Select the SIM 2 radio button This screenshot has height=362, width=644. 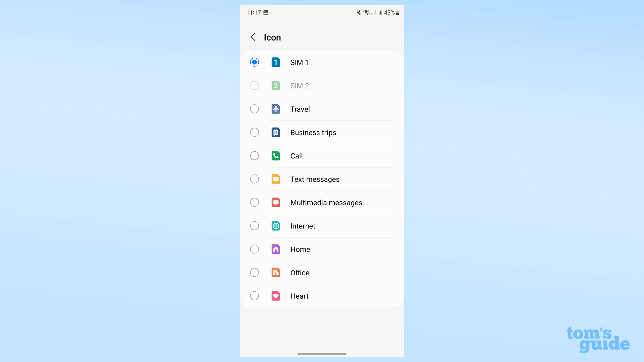click(254, 86)
